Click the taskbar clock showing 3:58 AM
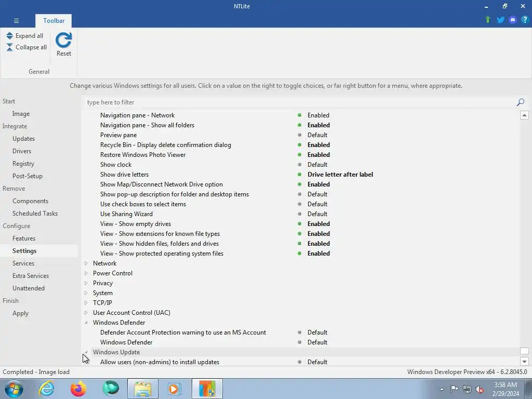The height and width of the screenshot is (399, 532). [x=506, y=389]
